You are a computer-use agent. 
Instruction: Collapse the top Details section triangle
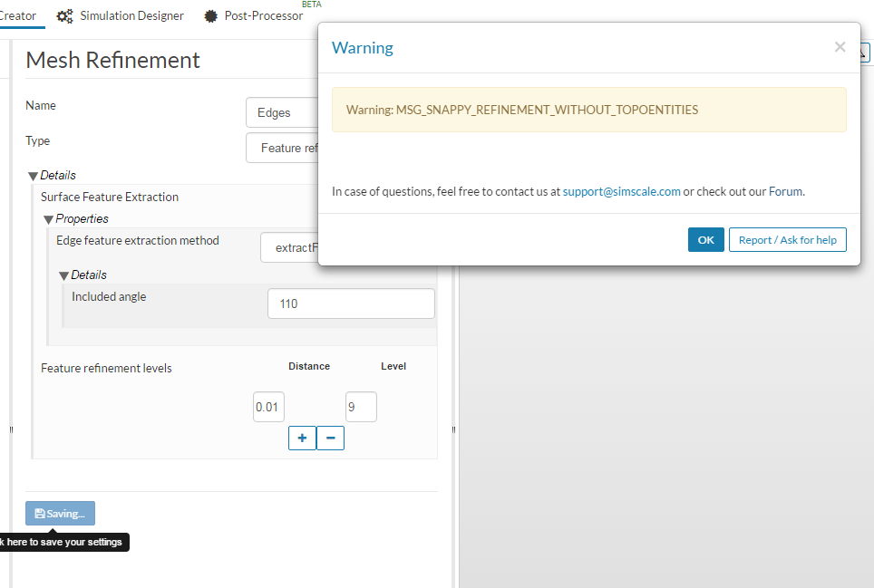33,176
